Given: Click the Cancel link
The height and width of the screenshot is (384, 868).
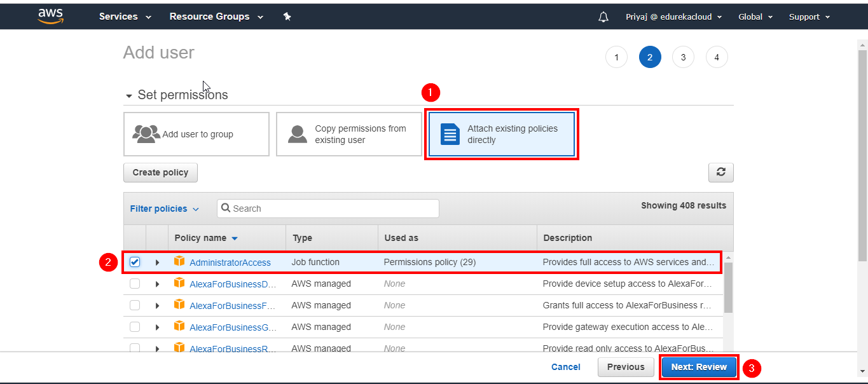Looking at the screenshot, I should click(x=566, y=367).
